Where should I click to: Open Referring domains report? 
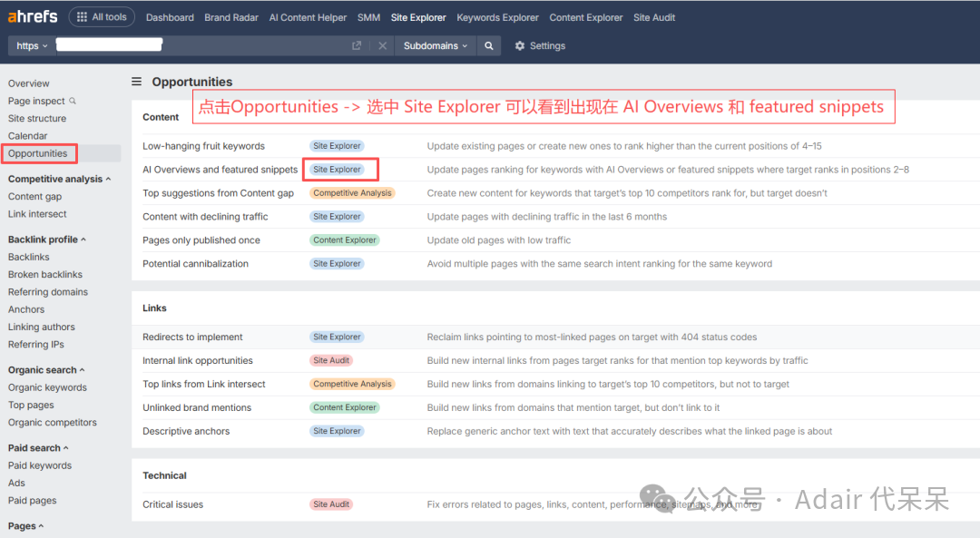[x=48, y=292]
